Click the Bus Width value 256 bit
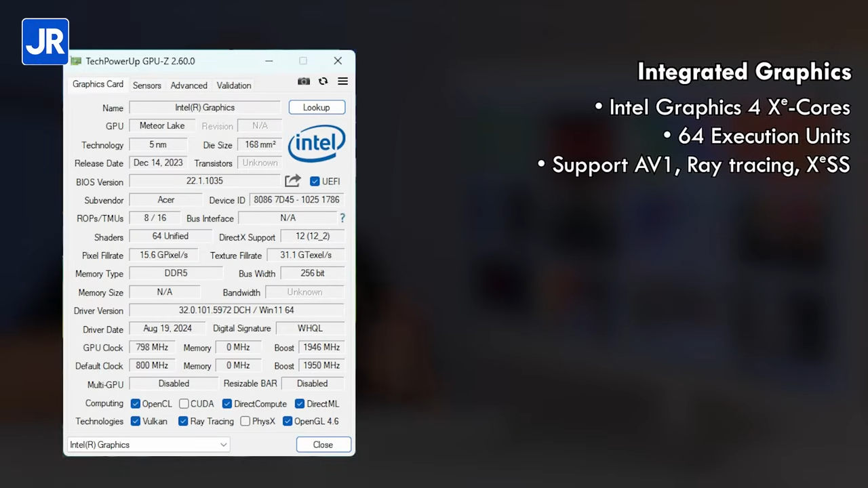 pyautogui.click(x=313, y=273)
